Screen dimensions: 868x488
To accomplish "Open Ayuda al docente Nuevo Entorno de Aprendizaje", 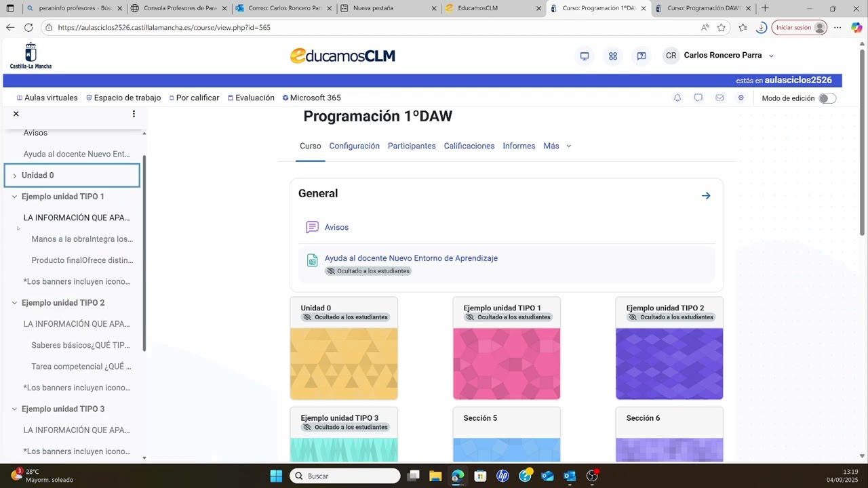I will click(x=411, y=258).
